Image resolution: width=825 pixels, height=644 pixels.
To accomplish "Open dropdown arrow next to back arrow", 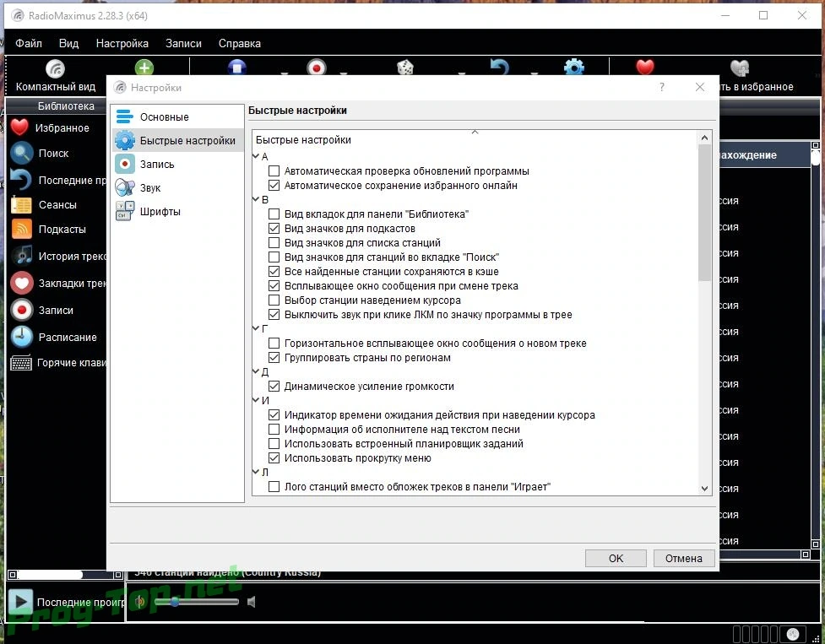I will coord(535,73).
